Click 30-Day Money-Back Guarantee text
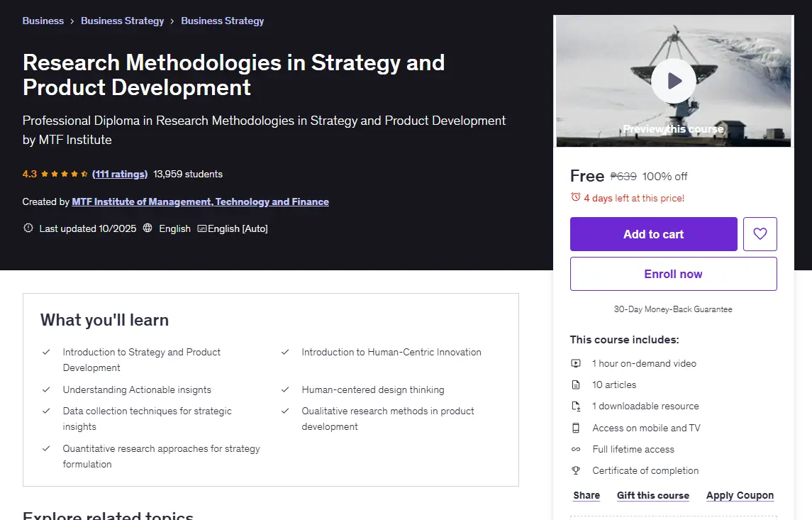 point(673,309)
